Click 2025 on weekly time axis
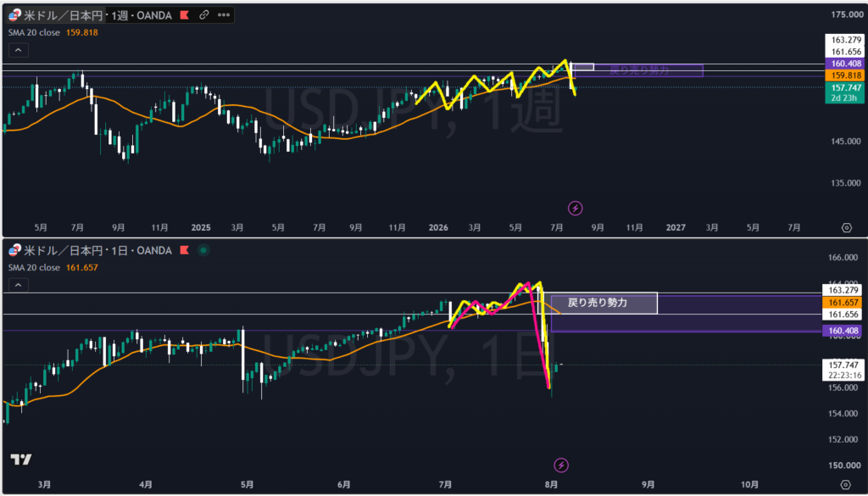 click(200, 227)
